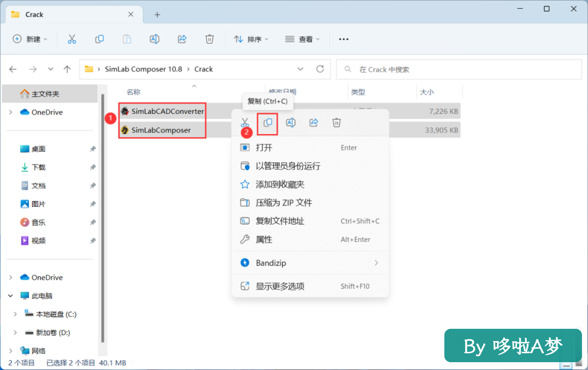Collapse the 此电脑 tree node
The width and height of the screenshot is (588, 370).
11,296
